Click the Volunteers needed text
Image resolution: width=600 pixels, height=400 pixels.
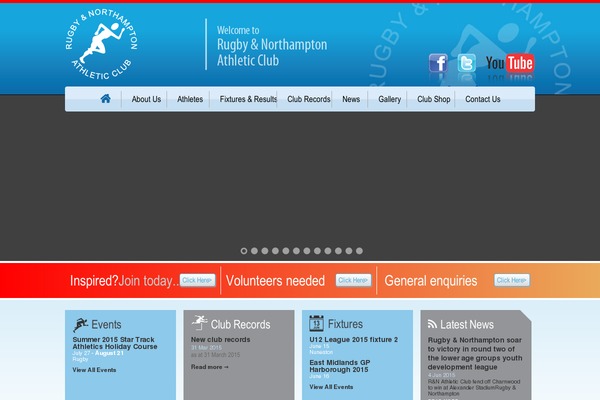[275, 281]
